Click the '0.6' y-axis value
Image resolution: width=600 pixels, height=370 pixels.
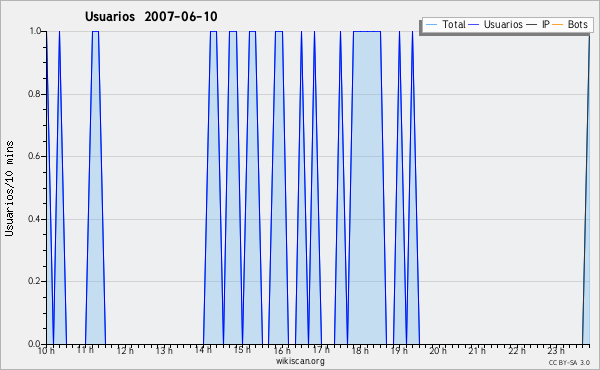coord(35,156)
